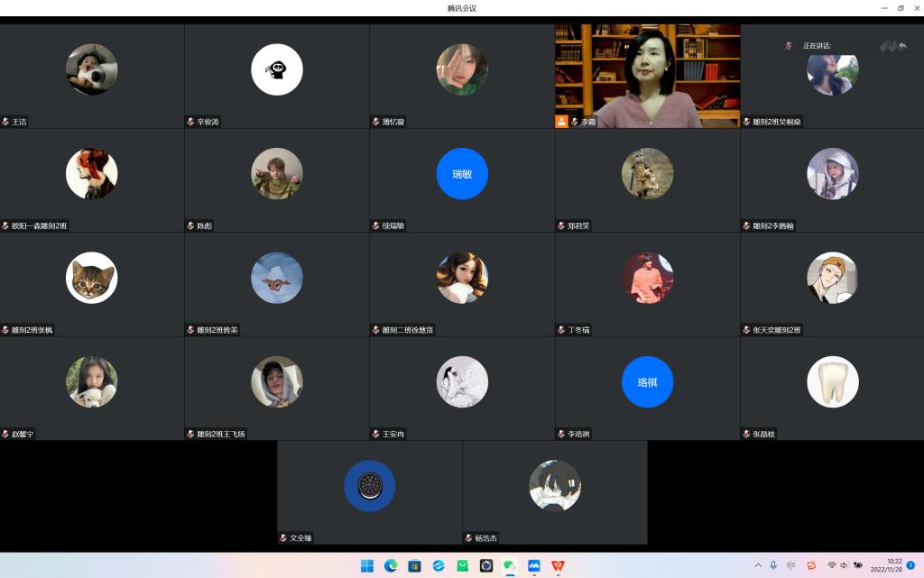Click the muted mic icon beside 王洁

(x=6, y=122)
